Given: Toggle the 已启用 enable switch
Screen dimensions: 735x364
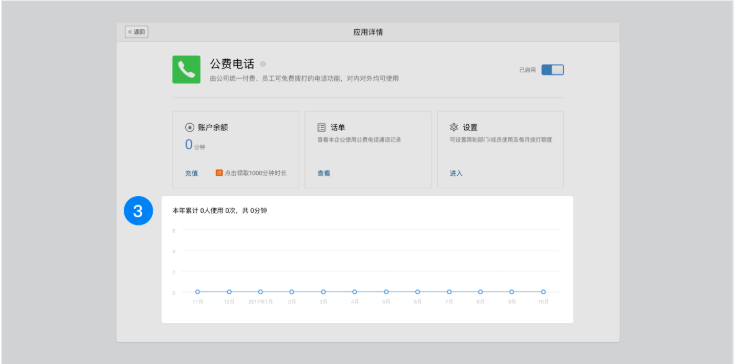Looking at the screenshot, I should (553, 70).
